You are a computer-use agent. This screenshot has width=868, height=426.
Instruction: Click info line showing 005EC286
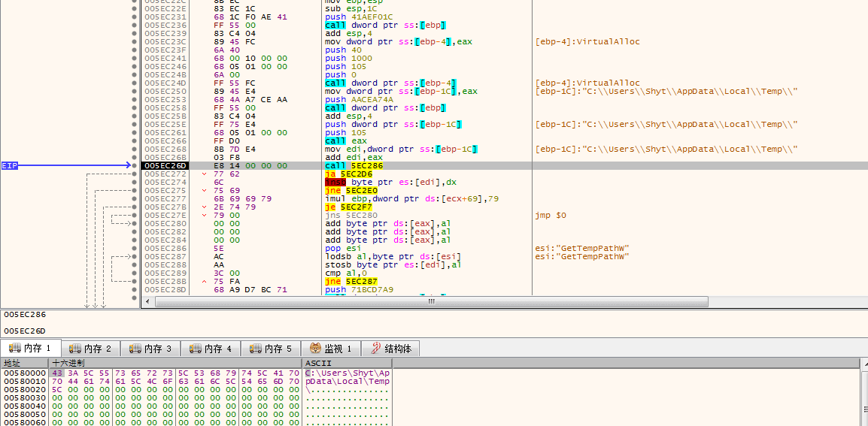click(25, 314)
